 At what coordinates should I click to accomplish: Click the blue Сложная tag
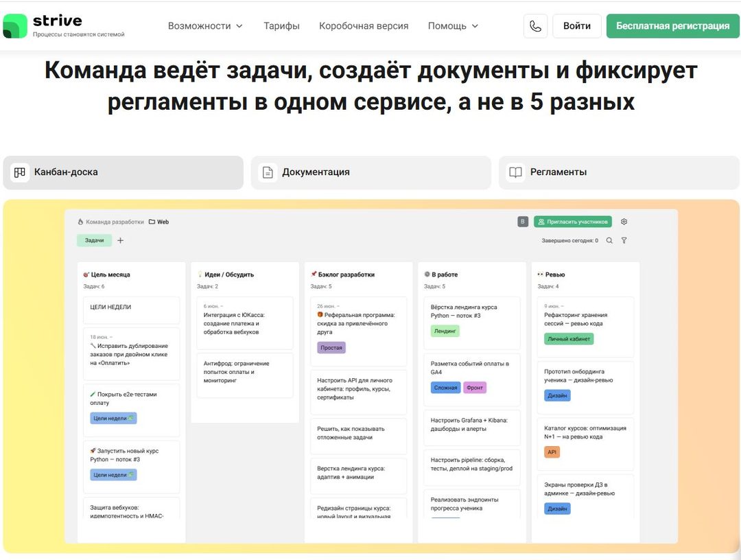tap(446, 388)
